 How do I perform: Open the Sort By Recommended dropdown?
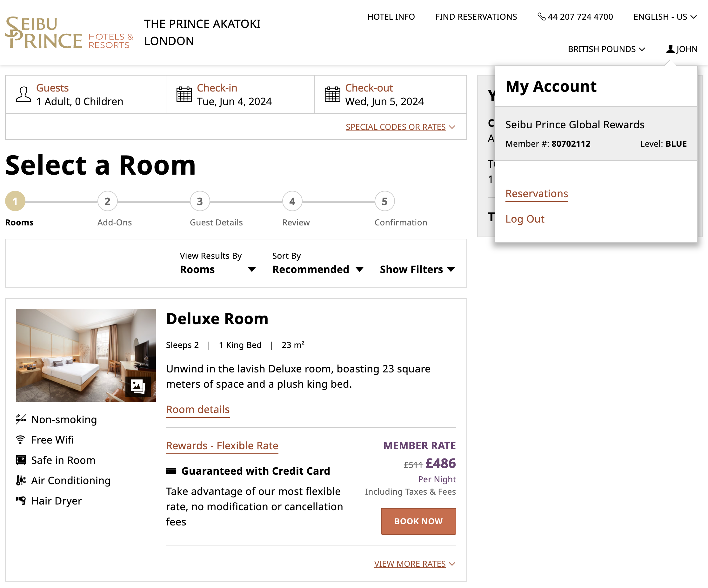click(317, 269)
